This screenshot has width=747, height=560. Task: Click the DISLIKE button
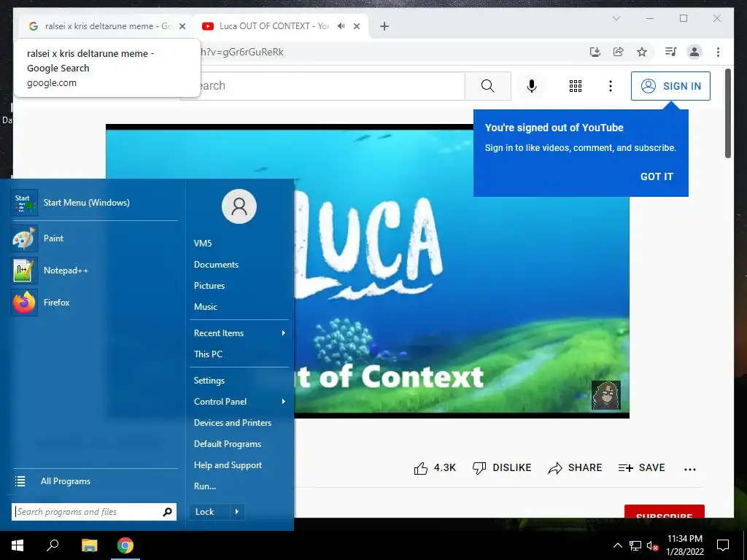(502, 468)
